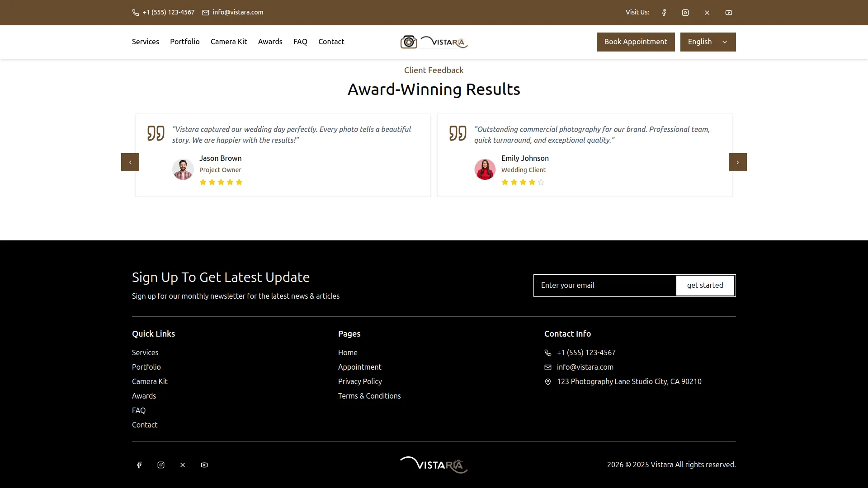Open Instagram icon in top header
This screenshot has width=868, height=488.
pos(685,13)
